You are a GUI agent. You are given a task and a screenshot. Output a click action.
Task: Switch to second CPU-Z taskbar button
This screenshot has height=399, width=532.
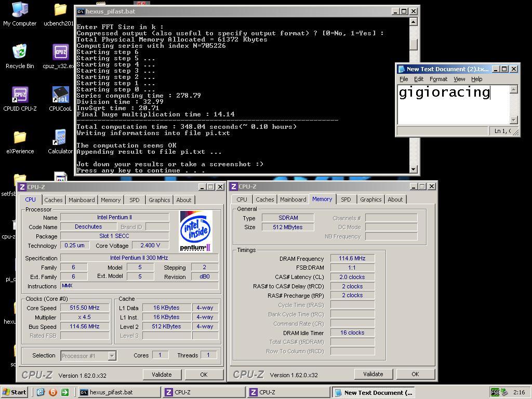pos(289,392)
